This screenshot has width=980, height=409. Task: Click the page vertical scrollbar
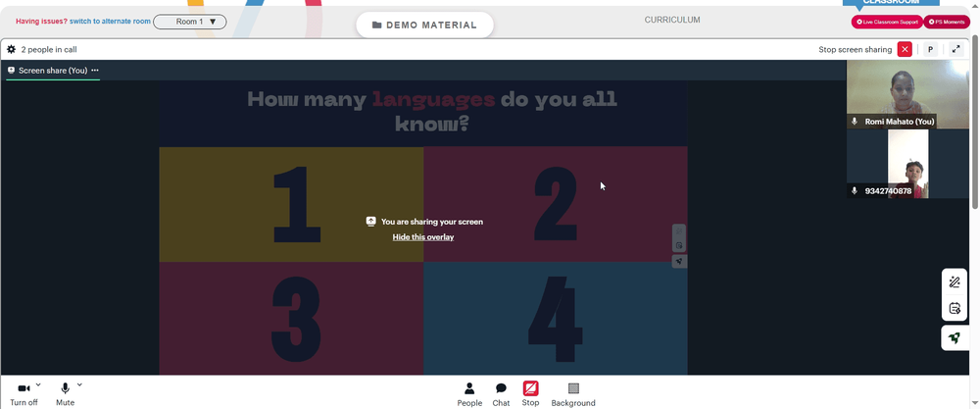(976, 122)
